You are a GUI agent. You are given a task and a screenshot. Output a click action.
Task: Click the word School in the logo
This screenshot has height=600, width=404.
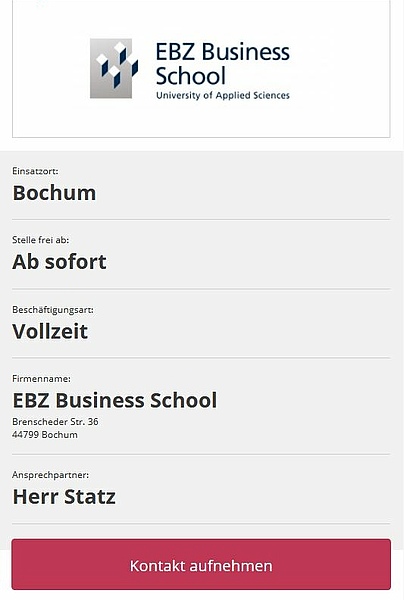191,76
